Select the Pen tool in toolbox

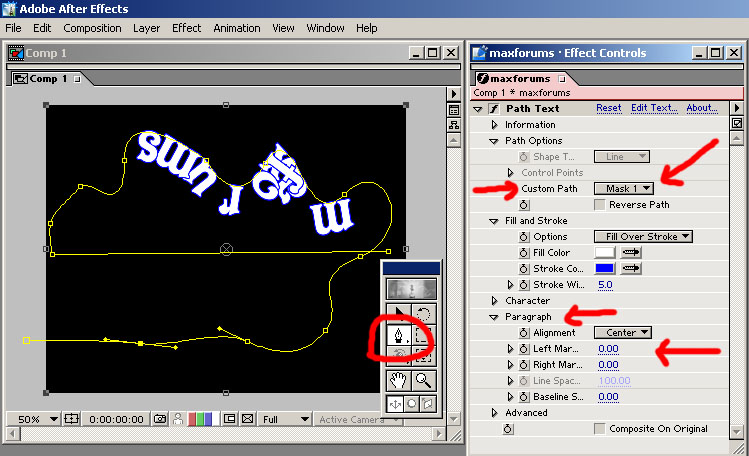tap(398, 335)
